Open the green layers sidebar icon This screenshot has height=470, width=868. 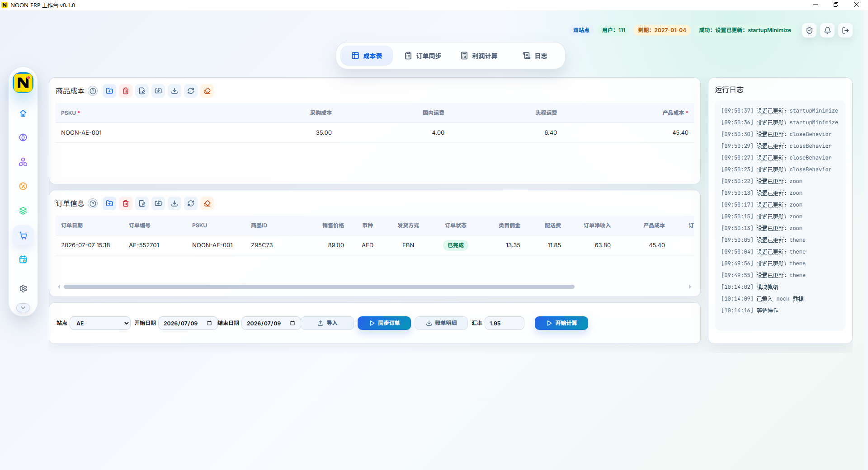pos(23,211)
